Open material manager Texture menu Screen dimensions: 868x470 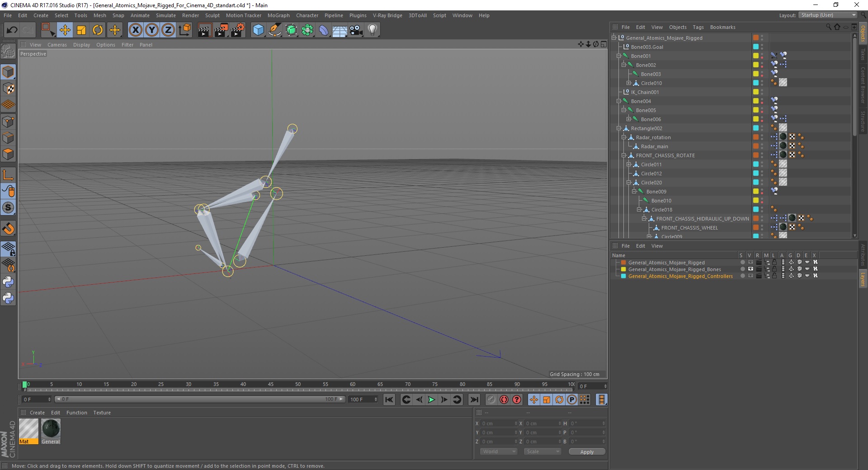[x=102, y=413]
